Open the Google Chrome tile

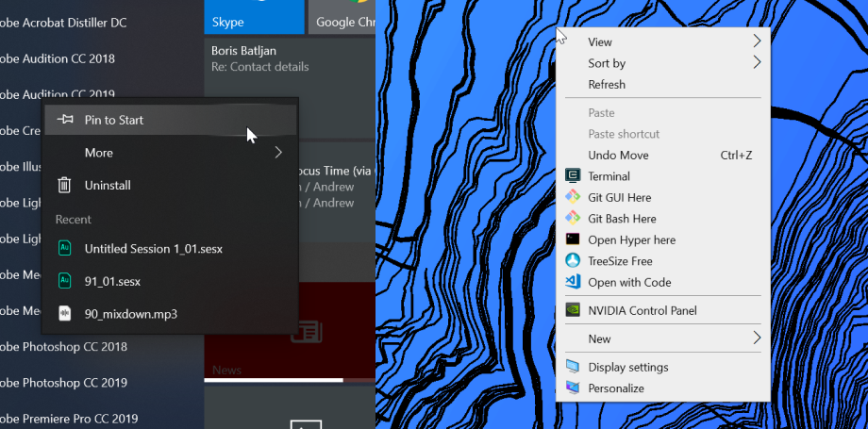pyautogui.click(x=342, y=17)
